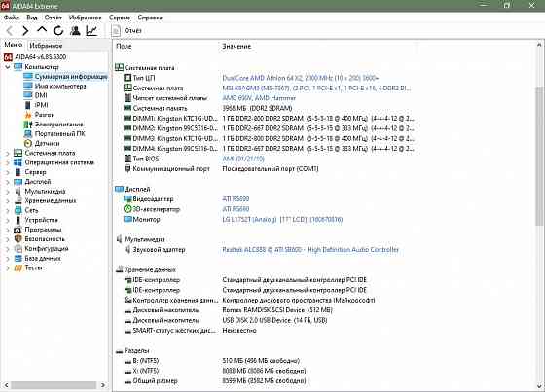Click the sidebar horizontal scrollbar thumb

point(54,385)
